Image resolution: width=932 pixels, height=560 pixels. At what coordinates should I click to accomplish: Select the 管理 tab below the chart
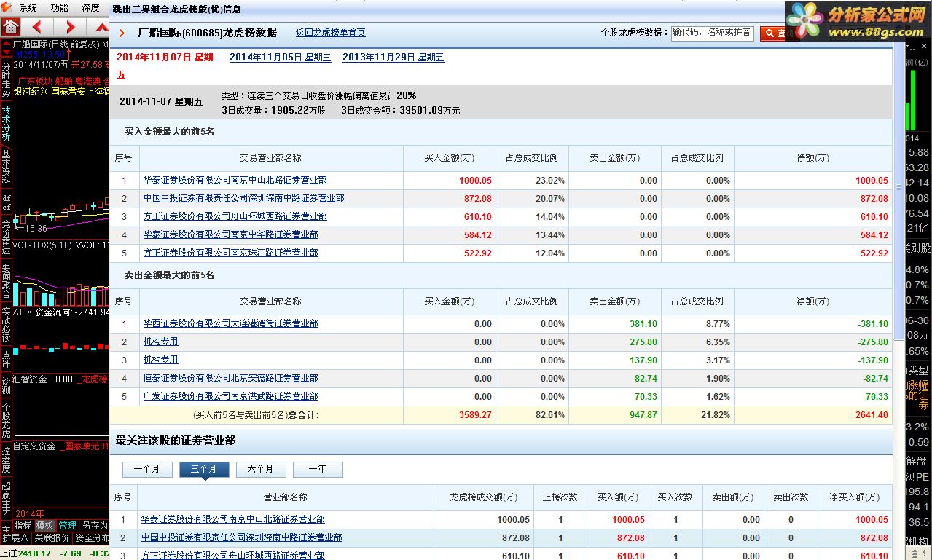67,525
